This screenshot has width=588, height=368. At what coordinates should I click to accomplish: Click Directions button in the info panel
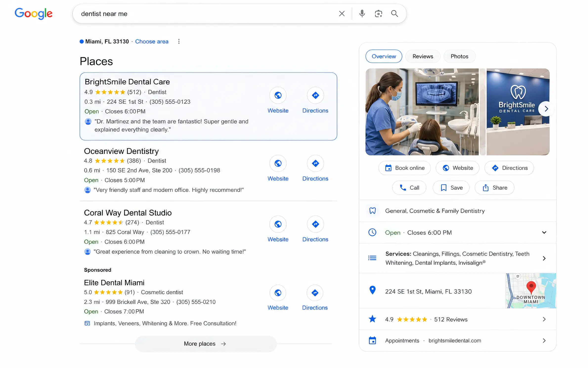[509, 168]
